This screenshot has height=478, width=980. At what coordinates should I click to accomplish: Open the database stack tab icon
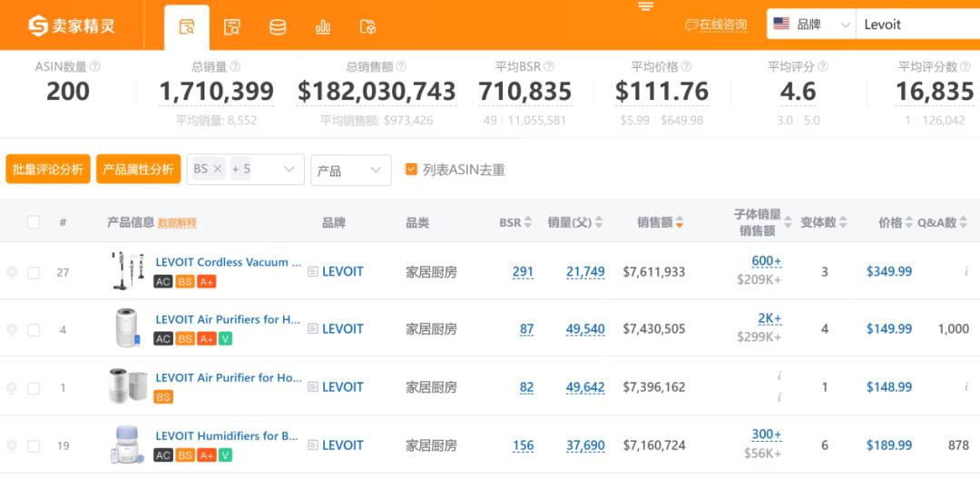[278, 27]
